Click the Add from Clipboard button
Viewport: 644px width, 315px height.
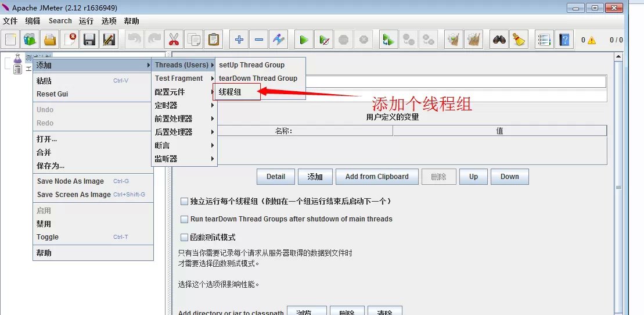tap(377, 177)
